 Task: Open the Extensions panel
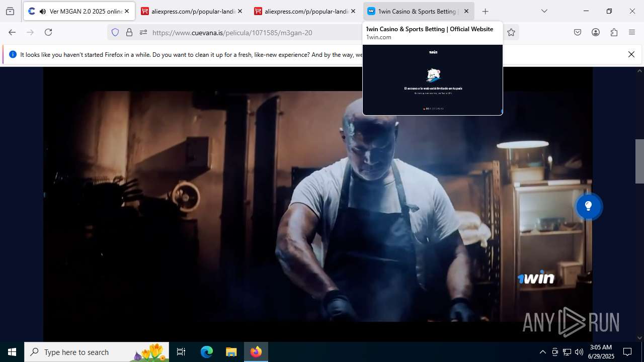click(614, 32)
